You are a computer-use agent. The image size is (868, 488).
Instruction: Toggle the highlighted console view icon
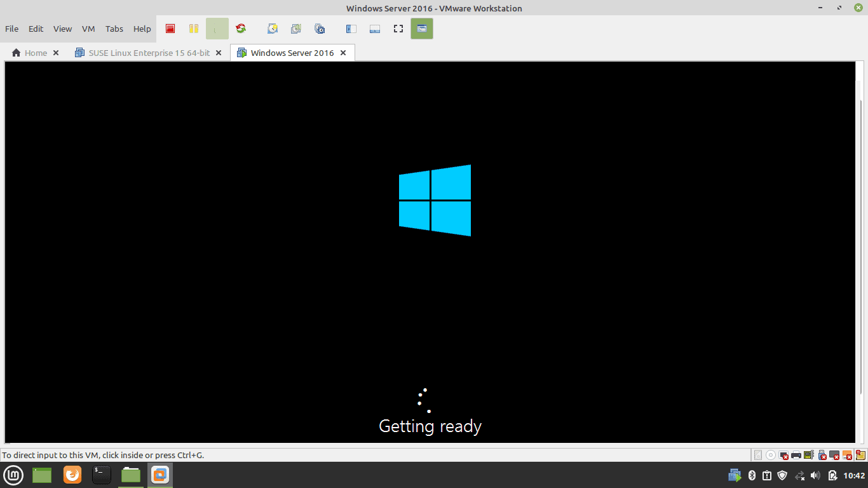(x=422, y=29)
